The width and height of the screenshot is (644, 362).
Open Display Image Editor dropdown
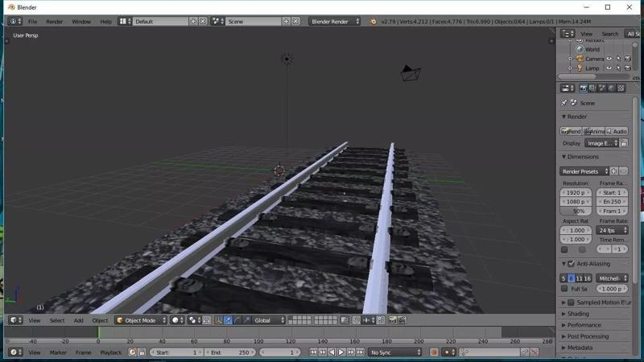coord(601,143)
